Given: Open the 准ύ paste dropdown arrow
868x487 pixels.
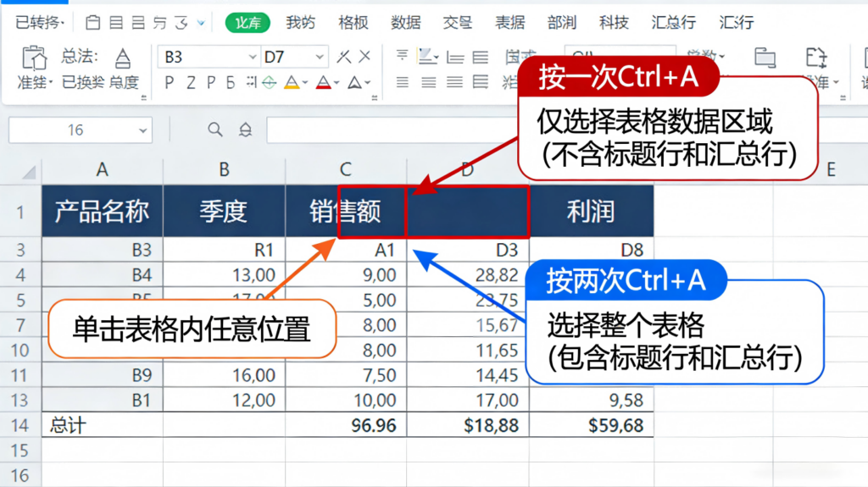Looking at the screenshot, I should pos(51,83).
